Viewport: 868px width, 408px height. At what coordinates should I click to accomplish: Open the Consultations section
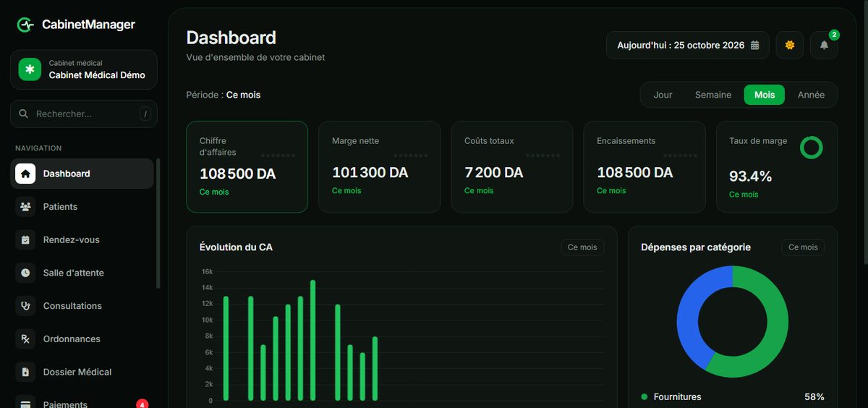click(x=82, y=306)
